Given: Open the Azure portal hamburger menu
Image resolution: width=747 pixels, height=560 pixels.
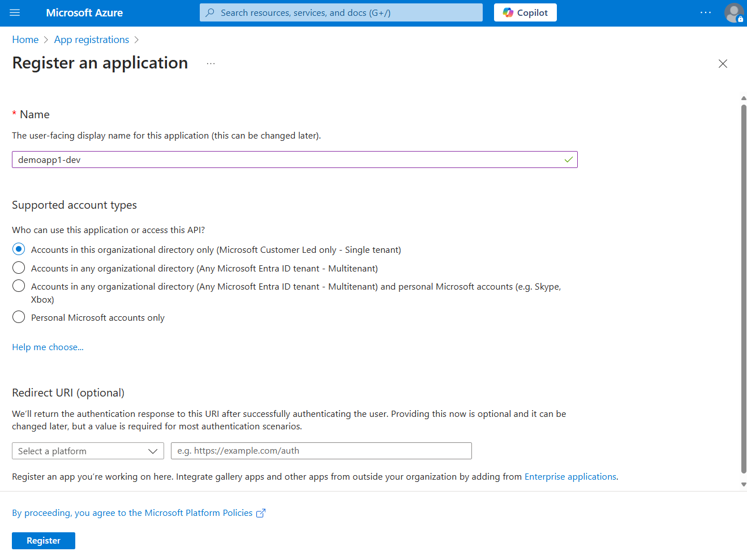Looking at the screenshot, I should coord(15,12).
